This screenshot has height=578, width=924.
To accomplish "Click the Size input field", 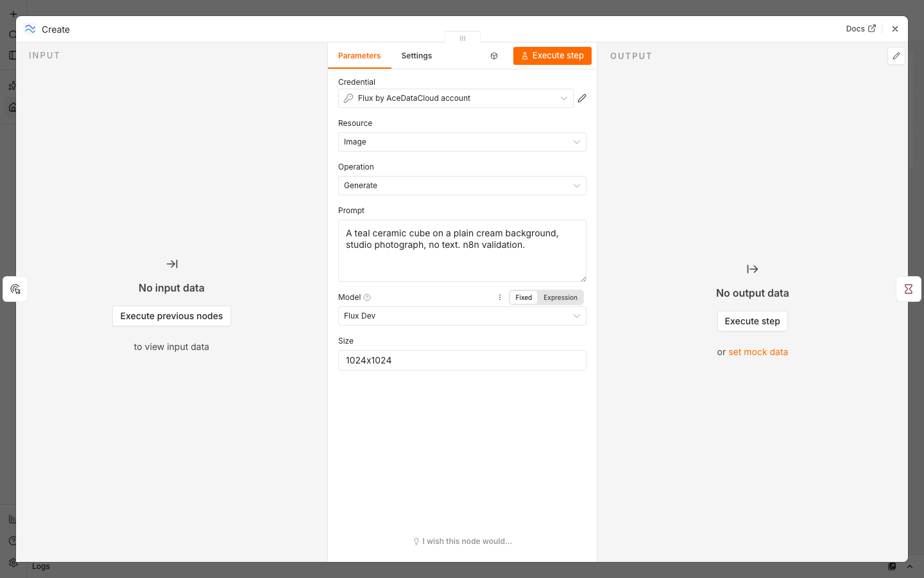I will pos(462,360).
